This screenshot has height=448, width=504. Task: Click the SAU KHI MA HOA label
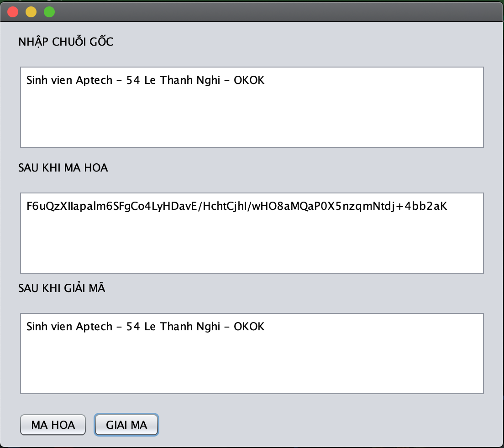pyautogui.click(x=63, y=168)
